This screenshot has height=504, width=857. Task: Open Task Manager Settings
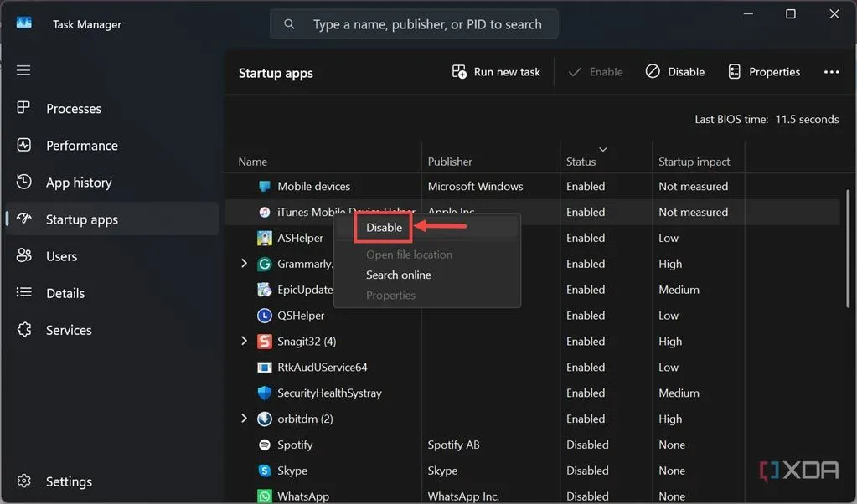pos(68,481)
